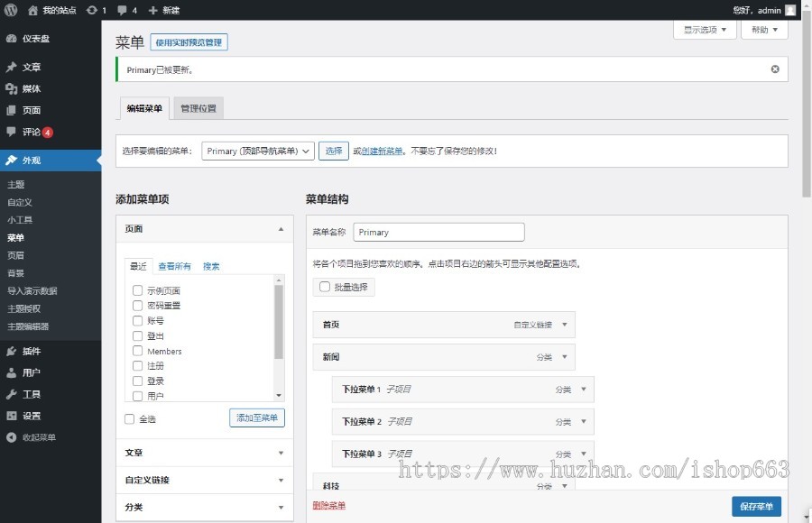Viewport: 812px width, 523px height.
Task: Visit the site via home icon
Action: (x=32, y=10)
